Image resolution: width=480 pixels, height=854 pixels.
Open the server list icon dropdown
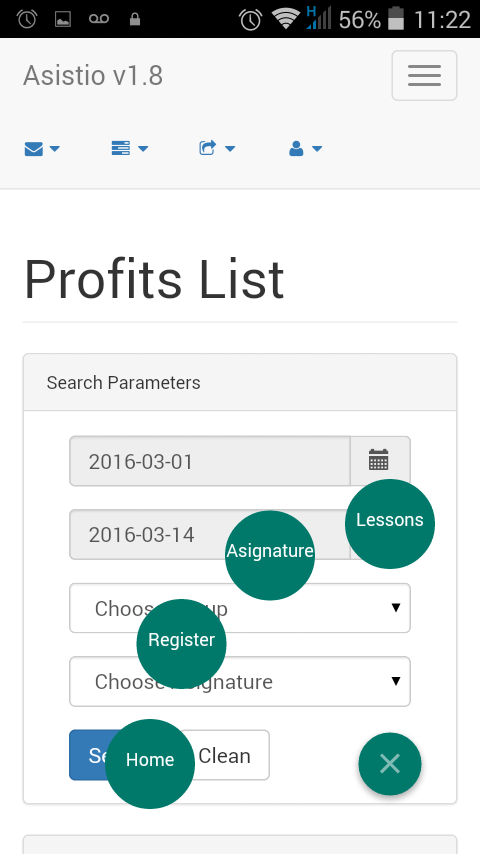click(129, 148)
